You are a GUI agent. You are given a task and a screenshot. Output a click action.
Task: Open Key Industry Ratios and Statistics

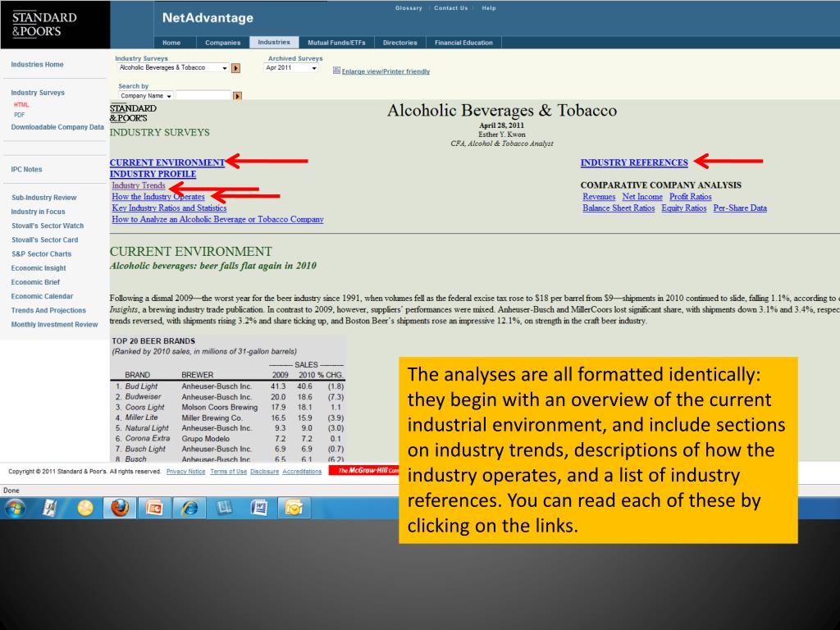(x=169, y=208)
